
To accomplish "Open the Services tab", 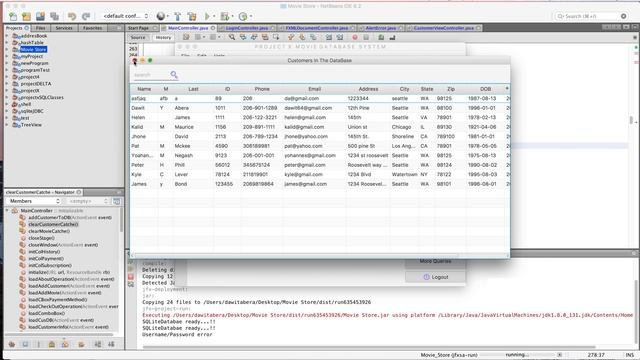I will [64, 28].
